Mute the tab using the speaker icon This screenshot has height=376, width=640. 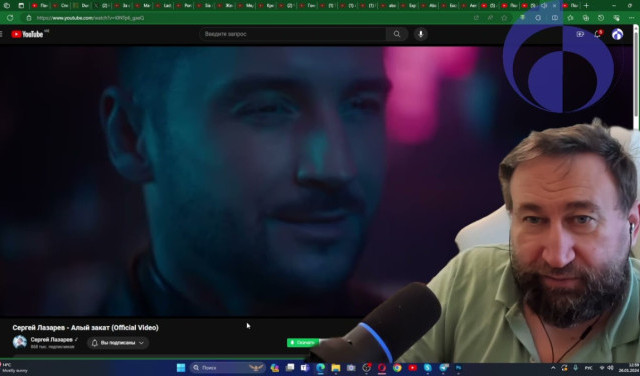coord(544,6)
